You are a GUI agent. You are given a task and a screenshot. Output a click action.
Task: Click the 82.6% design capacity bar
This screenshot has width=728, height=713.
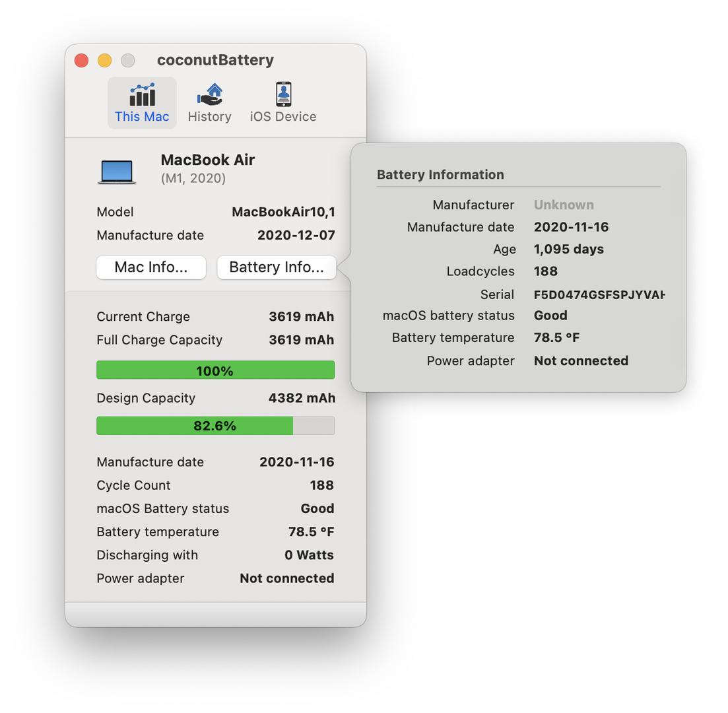point(215,425)
